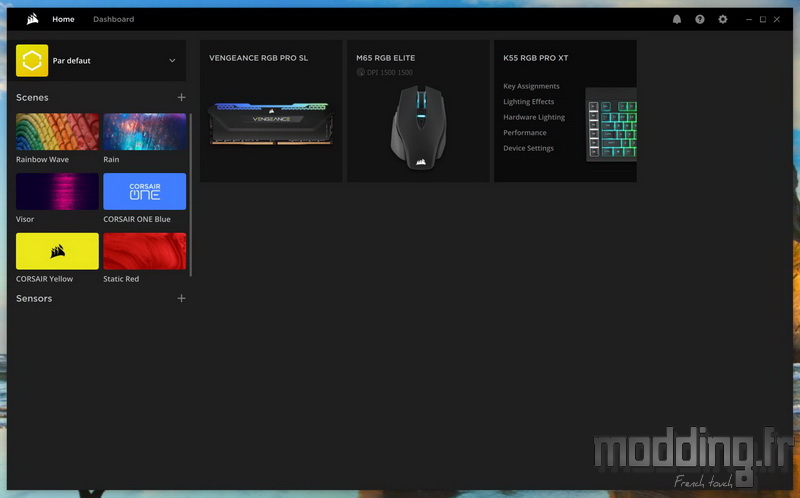This screenshot has height=498, width=800.
Task: Click the DPI 1500 1500 text
Action: [x=390, y=72]
